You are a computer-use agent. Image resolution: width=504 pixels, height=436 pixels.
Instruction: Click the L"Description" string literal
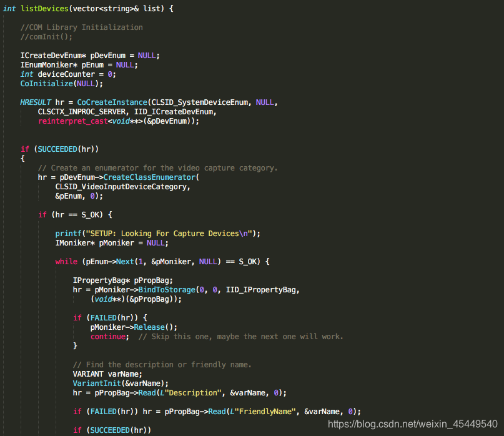click(191, 393)
